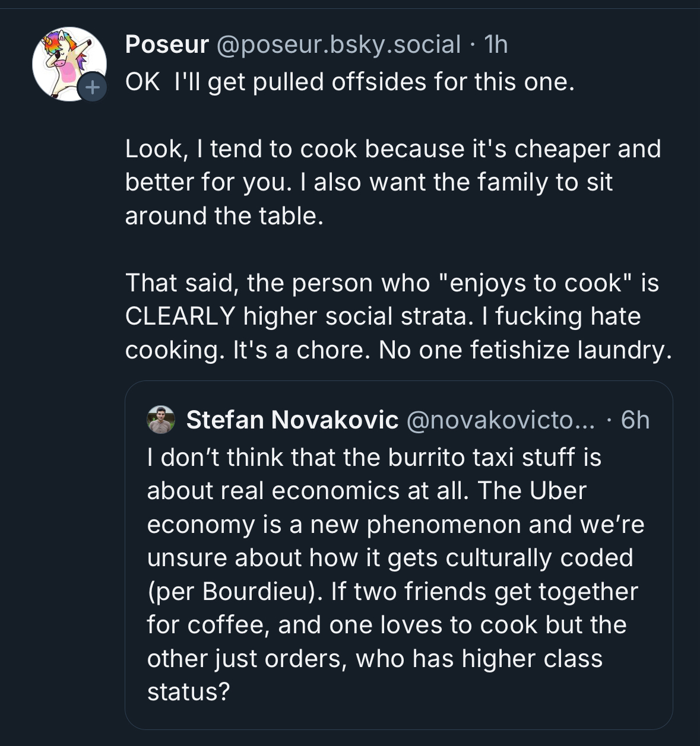Click the quoted line starting "economy is a new phenomenon"
Screen dimensions: 700x746
[395, 525]
